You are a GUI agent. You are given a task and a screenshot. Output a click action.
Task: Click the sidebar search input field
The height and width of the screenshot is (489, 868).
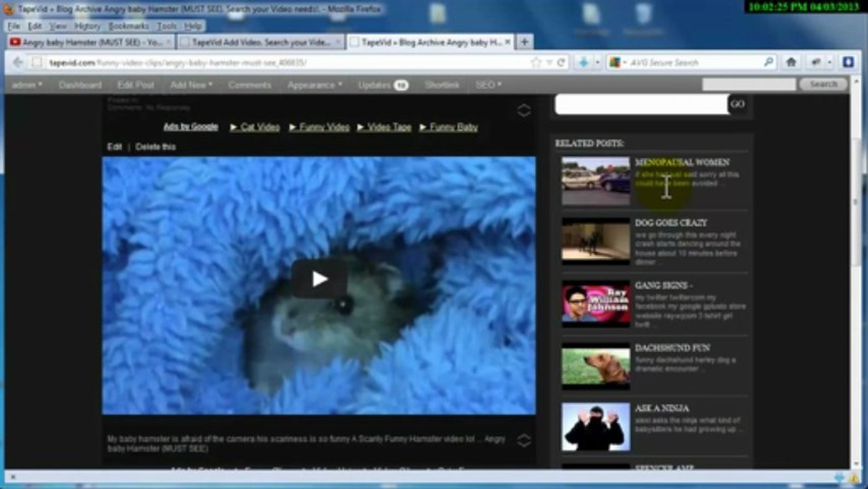point(641,104)
